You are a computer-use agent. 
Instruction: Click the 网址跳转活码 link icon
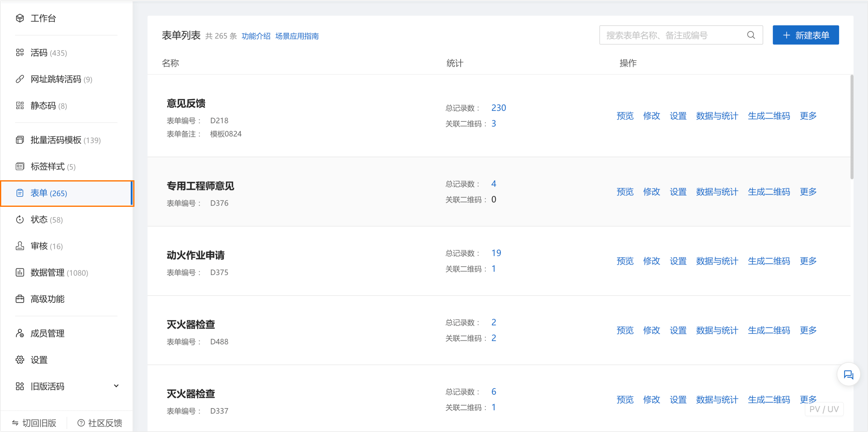tap(20, 79)
